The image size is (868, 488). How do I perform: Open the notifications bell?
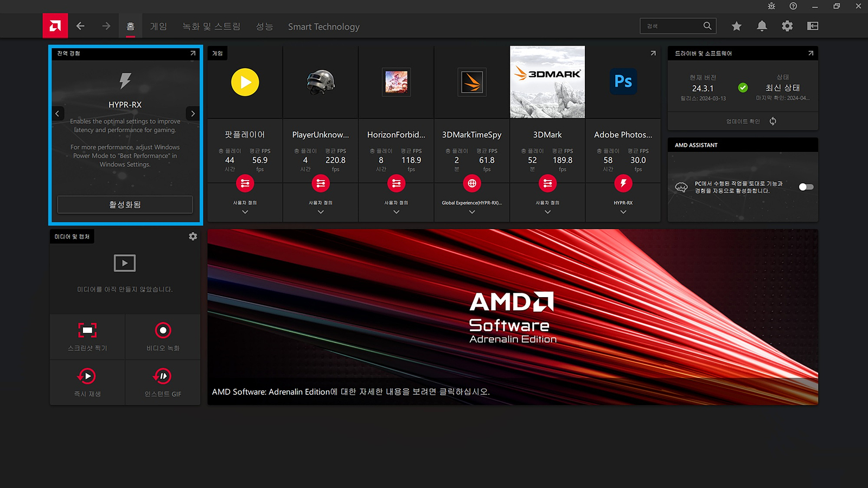click(x=762, y=26)
